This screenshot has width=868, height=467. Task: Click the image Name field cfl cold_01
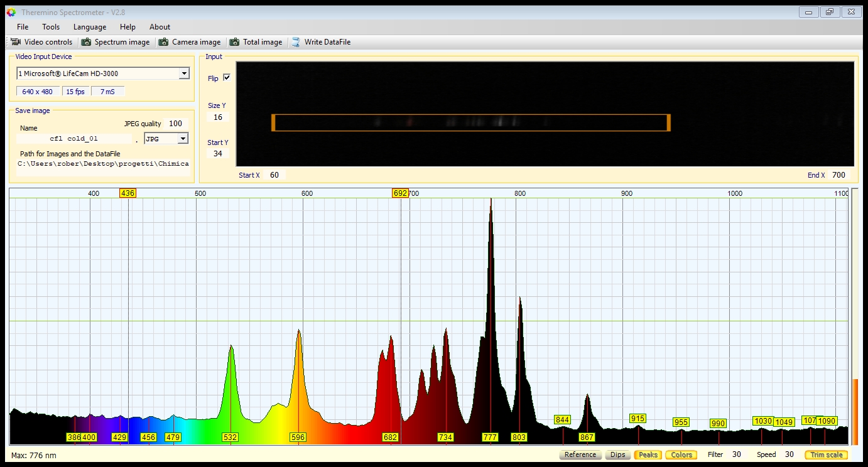tap(74, 139)
